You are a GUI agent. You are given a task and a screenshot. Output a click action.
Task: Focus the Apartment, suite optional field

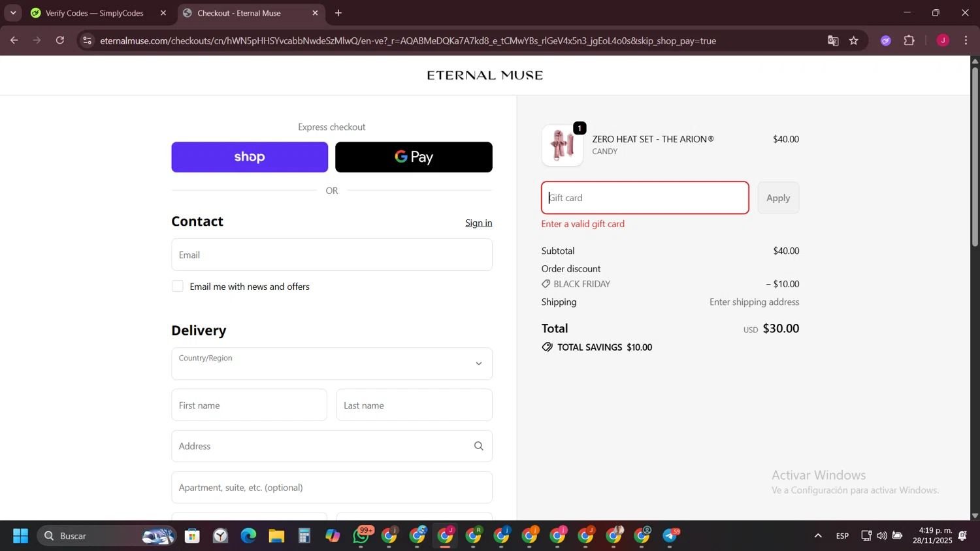click(x=332, y=487)
